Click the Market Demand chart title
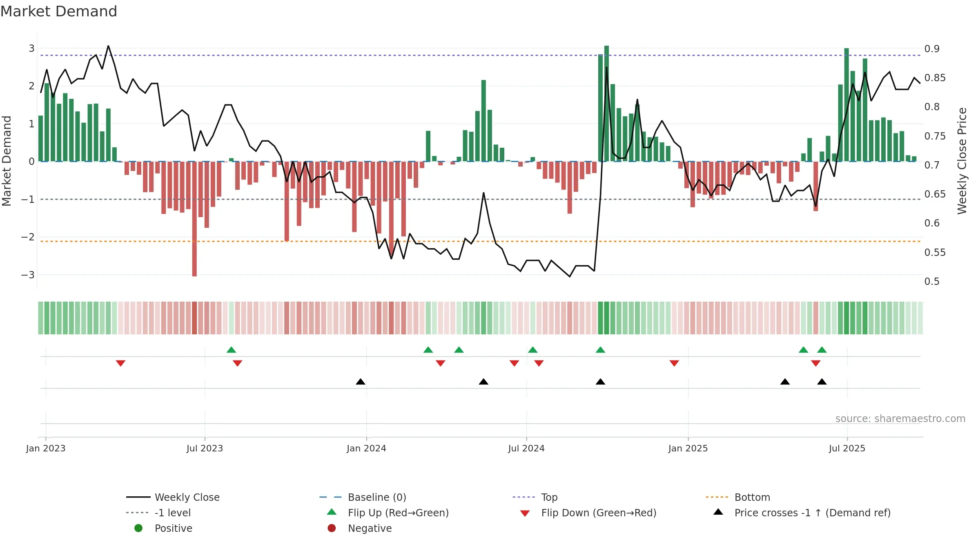Viewport: 980px width, 551px height. (59, 11)
